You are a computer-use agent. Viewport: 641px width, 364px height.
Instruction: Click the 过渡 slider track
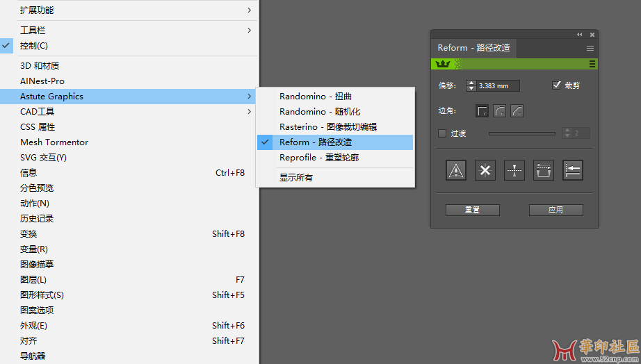522,133
